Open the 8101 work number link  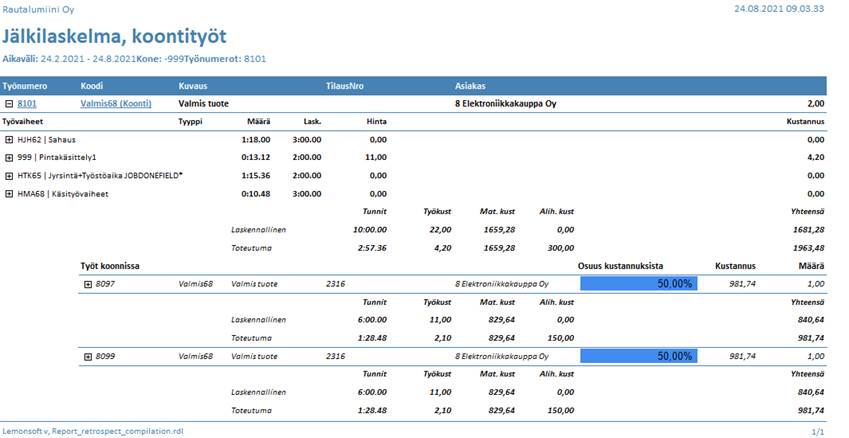(27, 103)
